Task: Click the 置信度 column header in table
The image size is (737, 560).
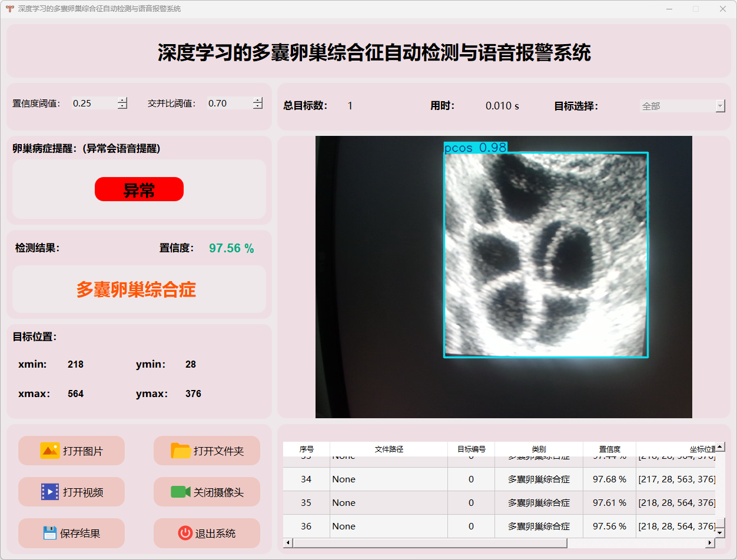Action: point(609,449)
